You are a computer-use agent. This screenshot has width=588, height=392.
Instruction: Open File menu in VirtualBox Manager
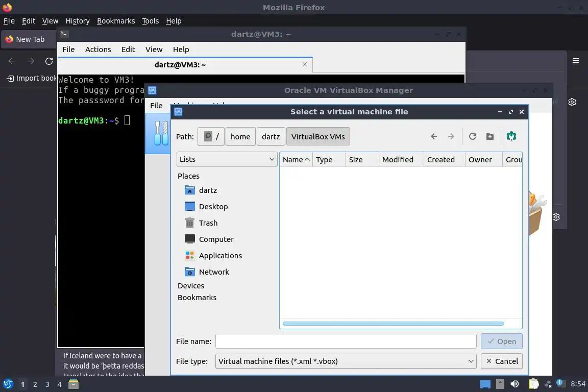click(156, 106)
